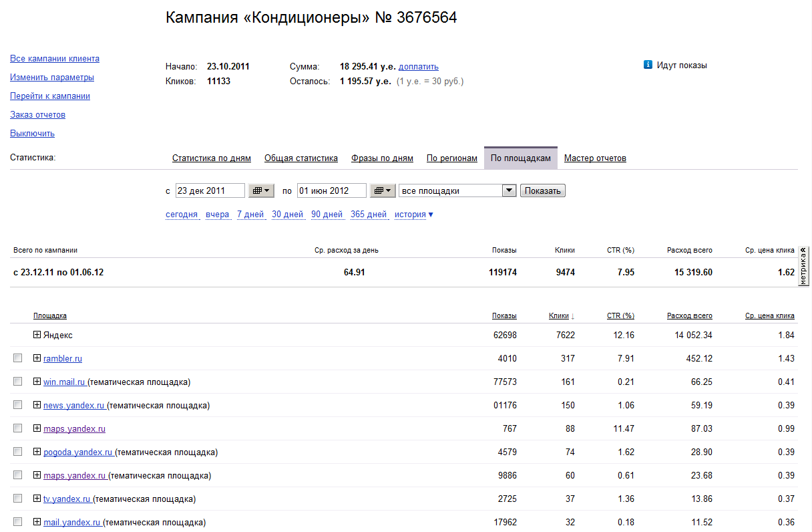812x532 pixels.
Task: Click the start date field 23 дек 2011
Action: (210, 190)
